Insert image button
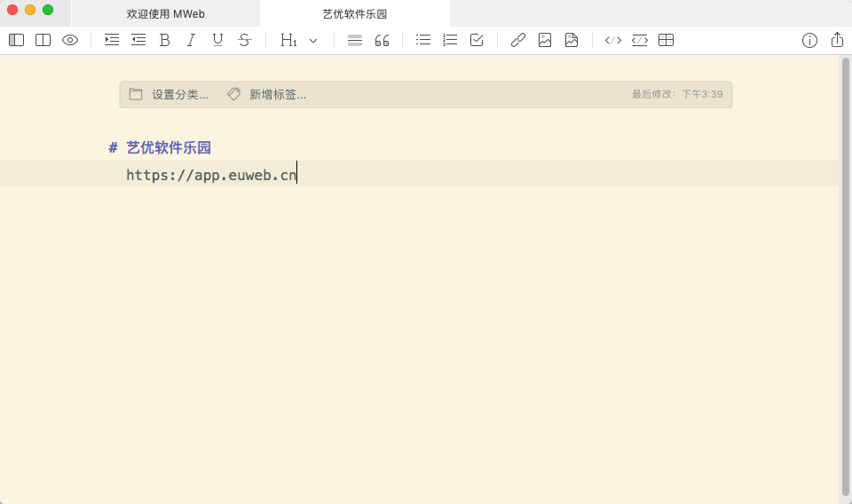Viewport: 852px width, 504px height. [545, 40]
